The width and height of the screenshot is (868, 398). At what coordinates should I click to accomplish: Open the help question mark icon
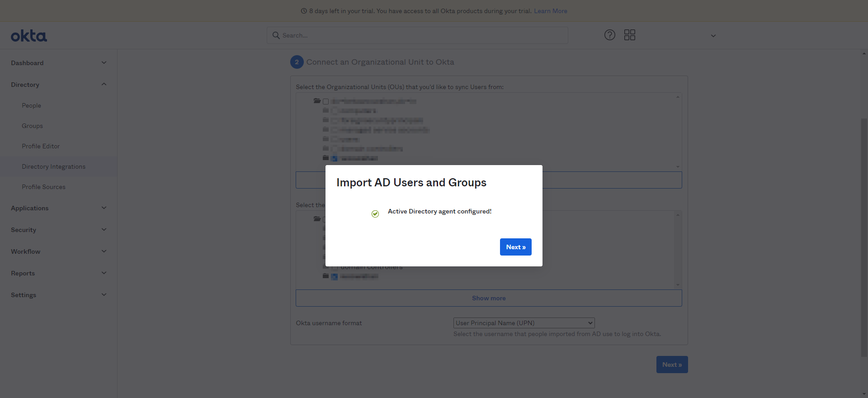coord(610,35)
